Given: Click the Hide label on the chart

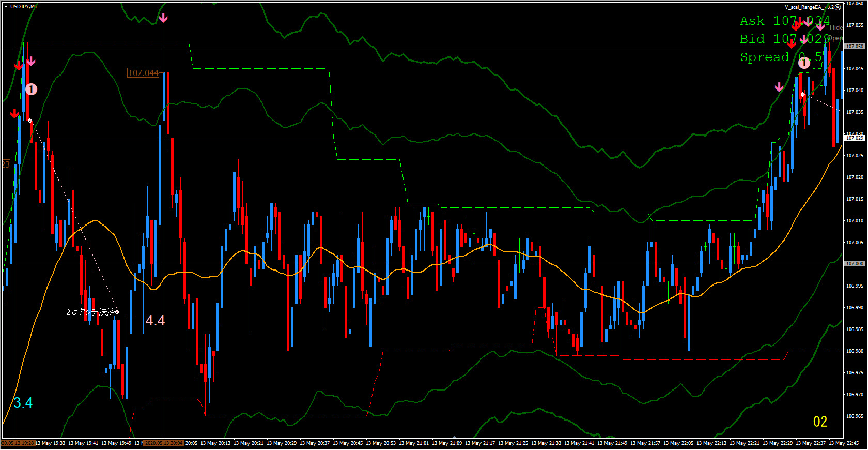Looking at the screenshot, I should click(836, 28).
